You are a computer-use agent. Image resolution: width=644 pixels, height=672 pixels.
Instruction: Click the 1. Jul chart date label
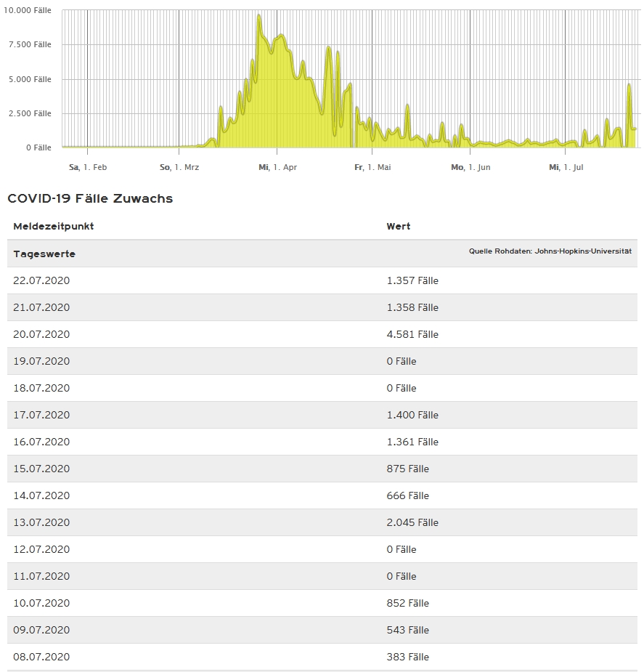click(566, 167)
